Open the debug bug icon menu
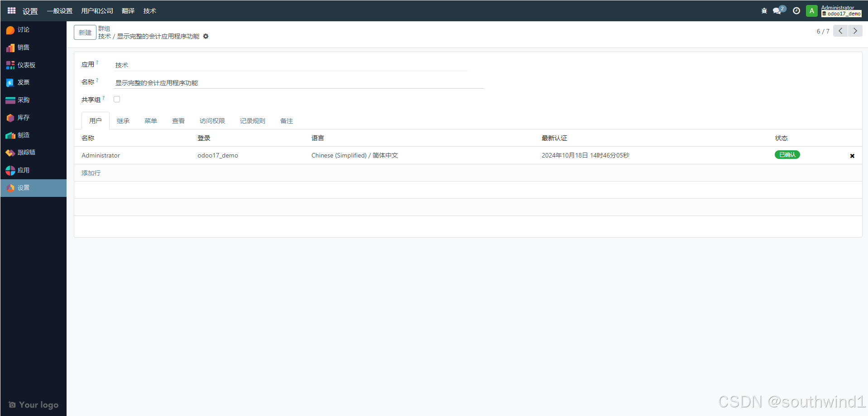This screenshot has height=416, width=868. pos(764,11)
